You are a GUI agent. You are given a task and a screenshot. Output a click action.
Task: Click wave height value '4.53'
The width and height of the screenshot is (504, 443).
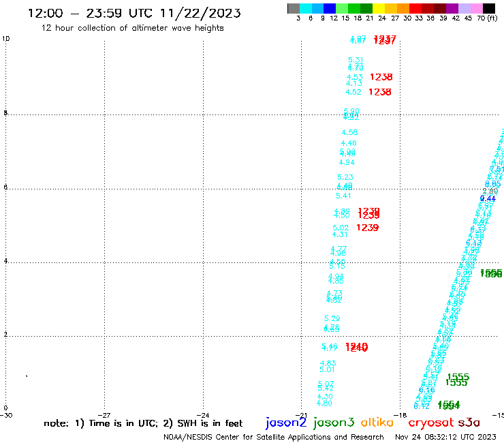[x=355, y=77]
